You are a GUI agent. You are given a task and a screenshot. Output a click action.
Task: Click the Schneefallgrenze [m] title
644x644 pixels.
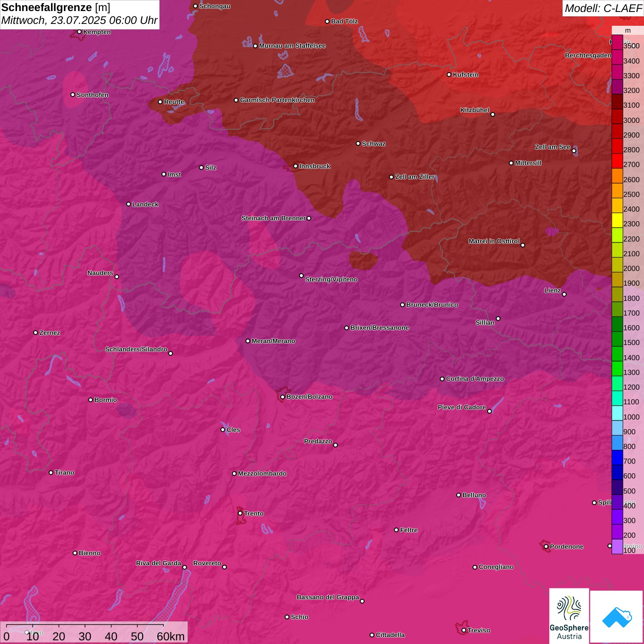pos(56,7)
